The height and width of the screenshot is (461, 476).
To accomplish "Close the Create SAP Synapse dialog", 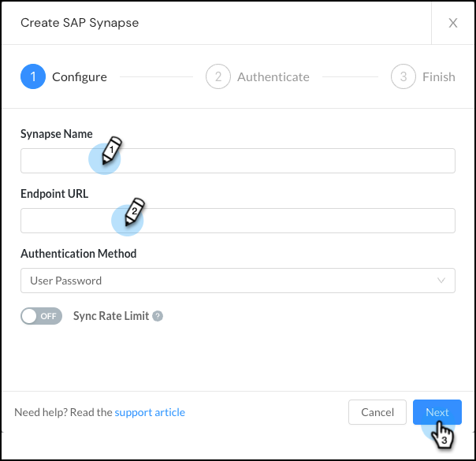I will coord(453,23).
